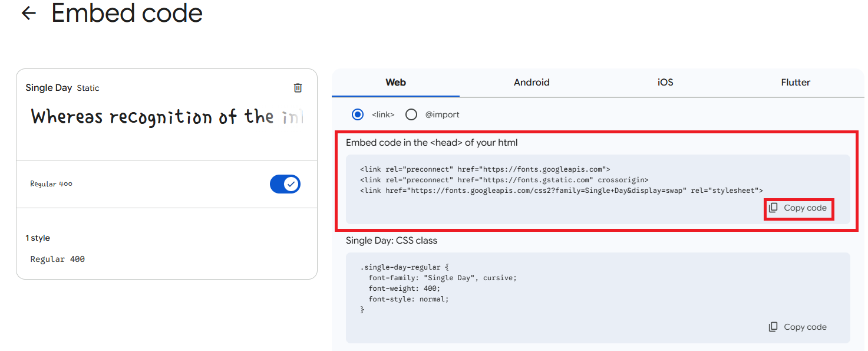Toggle the Regular 400 style switch

click(x=285, y=184)
